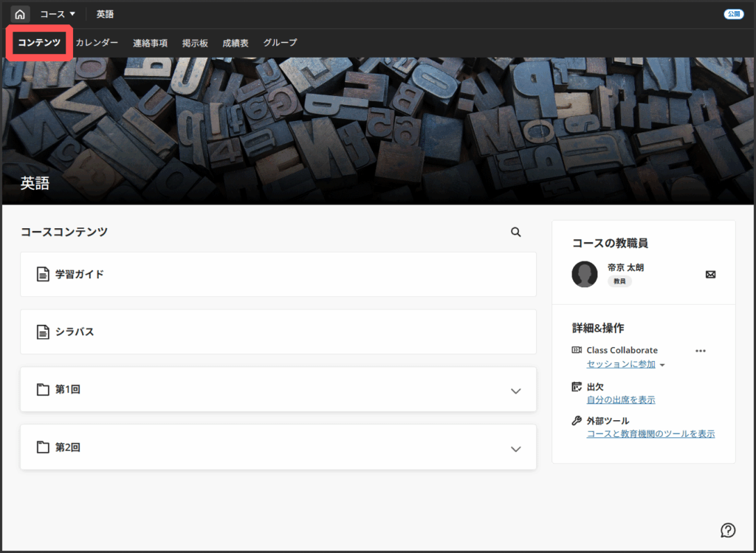
Task: Click the 自分の出席を表示 link
Action: pos(620,400)
